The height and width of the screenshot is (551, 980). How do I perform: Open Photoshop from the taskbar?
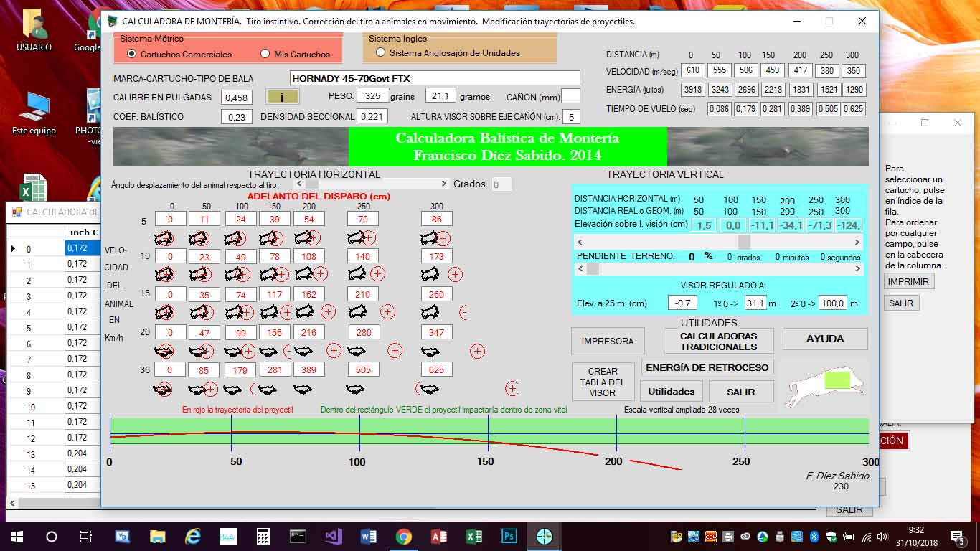coord(509,536)
